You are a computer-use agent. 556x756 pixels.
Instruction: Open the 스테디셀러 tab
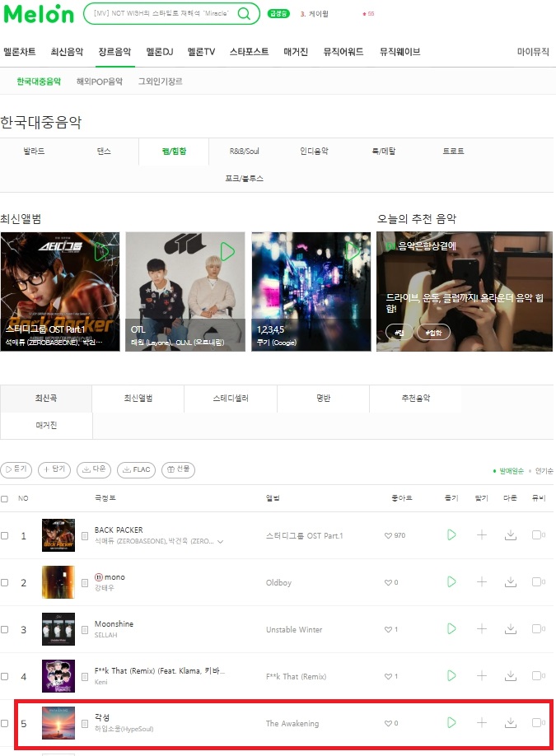point(231,399)
